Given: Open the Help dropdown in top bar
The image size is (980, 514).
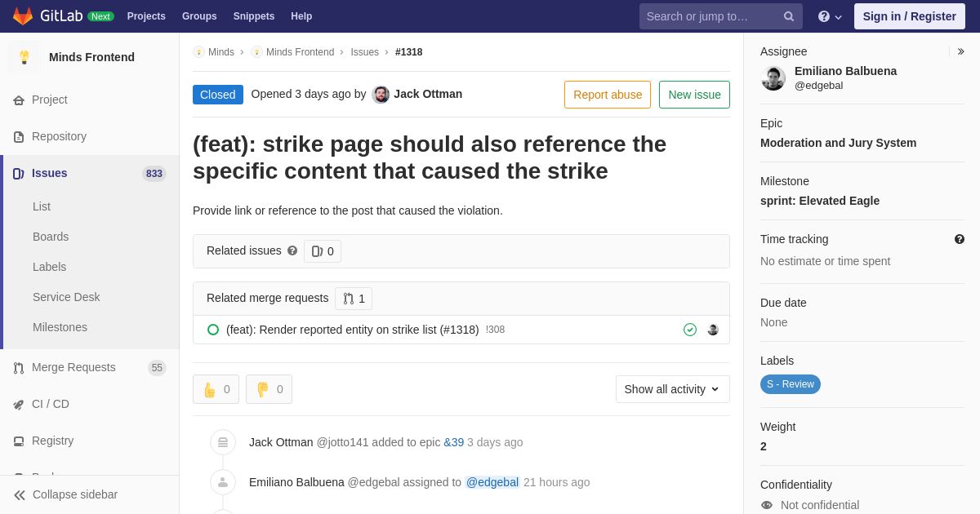Looking at the screenshot, I should 830,16.
